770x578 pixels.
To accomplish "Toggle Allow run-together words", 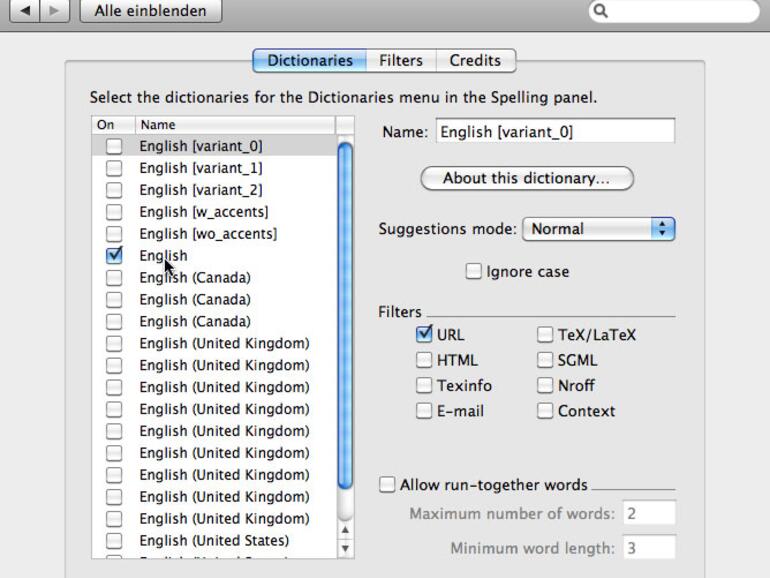I will click(x=387, y=485).
